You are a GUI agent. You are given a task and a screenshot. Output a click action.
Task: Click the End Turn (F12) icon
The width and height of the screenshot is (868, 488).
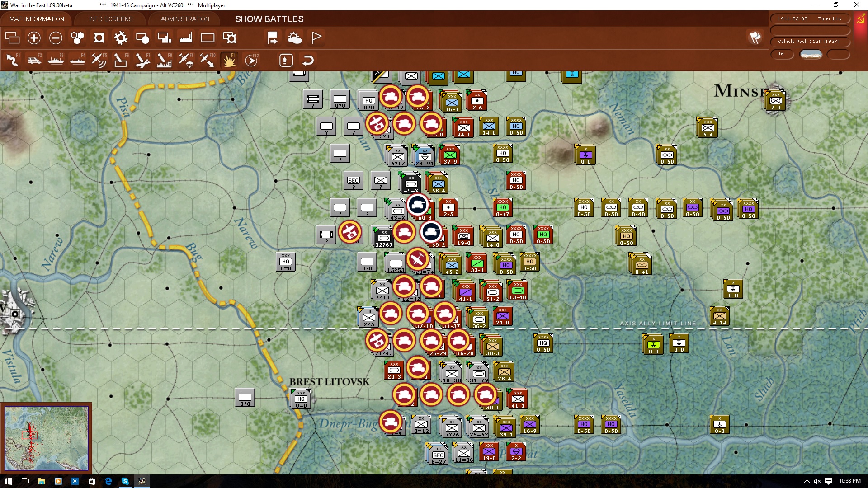coord(251,60)
